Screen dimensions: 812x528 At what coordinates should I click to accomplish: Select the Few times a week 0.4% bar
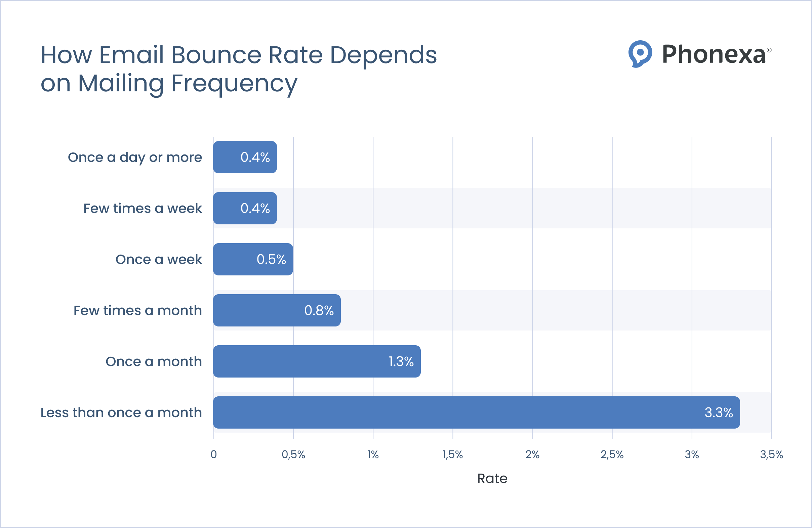245,208
